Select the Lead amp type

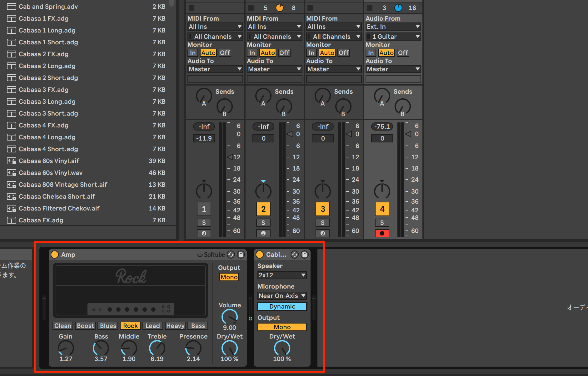click(x=153, y=326)
